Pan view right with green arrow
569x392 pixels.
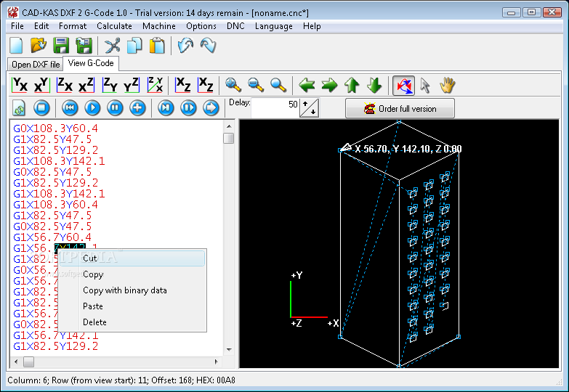pyautogui.click(x=329, y=85)
